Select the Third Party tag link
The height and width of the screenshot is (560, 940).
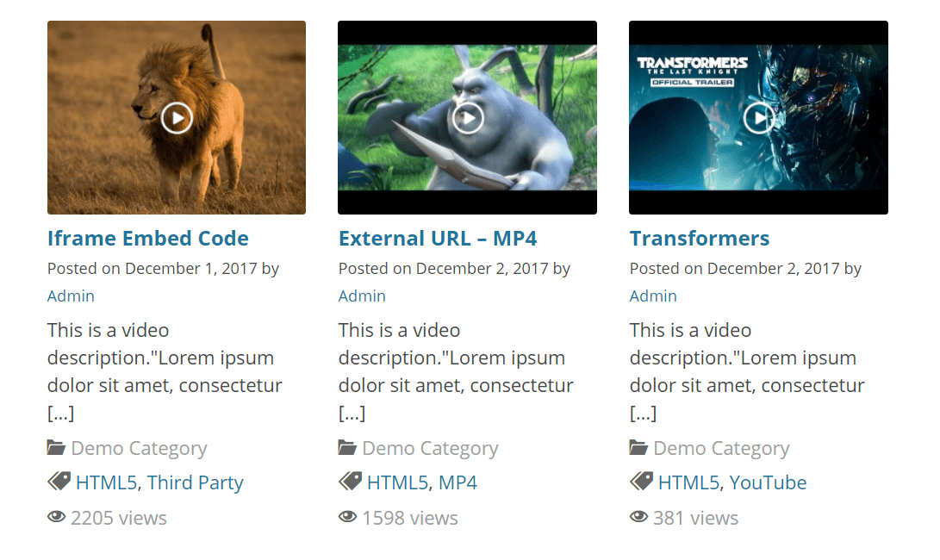[196, 482]
